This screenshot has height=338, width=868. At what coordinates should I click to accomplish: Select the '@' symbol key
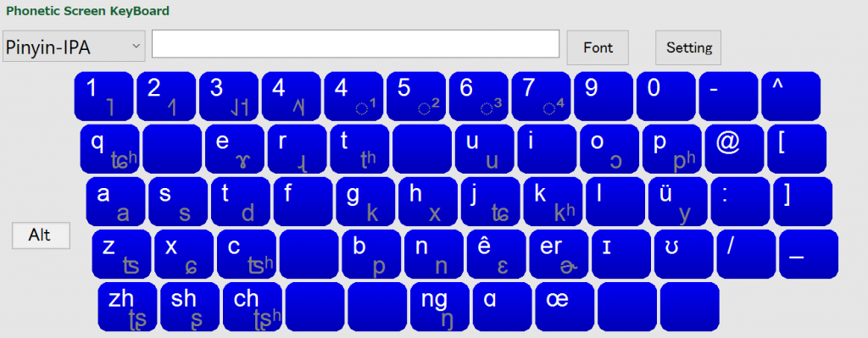(x=734, y=149)
